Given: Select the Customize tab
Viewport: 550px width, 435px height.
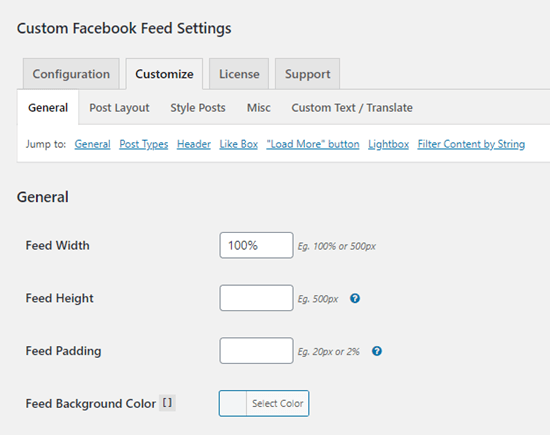Looking at the screenshot, I should (x=164, y=74).
